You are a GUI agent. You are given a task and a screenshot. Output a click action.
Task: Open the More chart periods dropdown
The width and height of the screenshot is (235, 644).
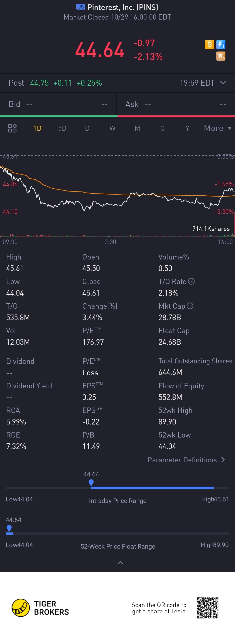coord(217,128)
